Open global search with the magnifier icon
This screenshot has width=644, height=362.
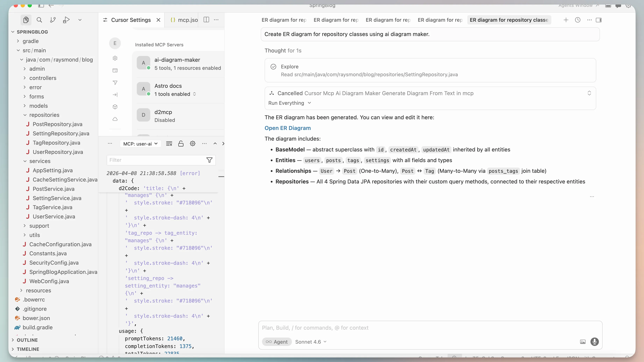(39, 20)
